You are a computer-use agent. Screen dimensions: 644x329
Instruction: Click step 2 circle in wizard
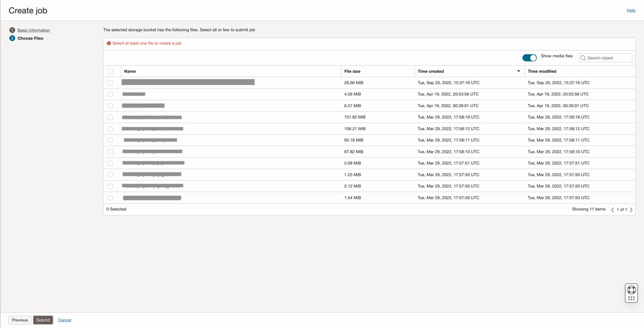[x=12, y=38]
